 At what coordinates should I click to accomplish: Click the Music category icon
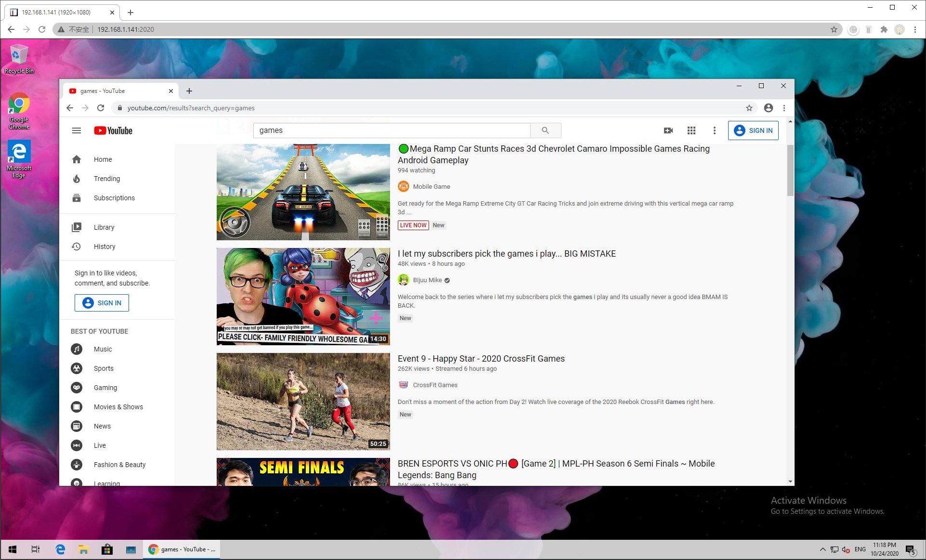pos(77,349)
